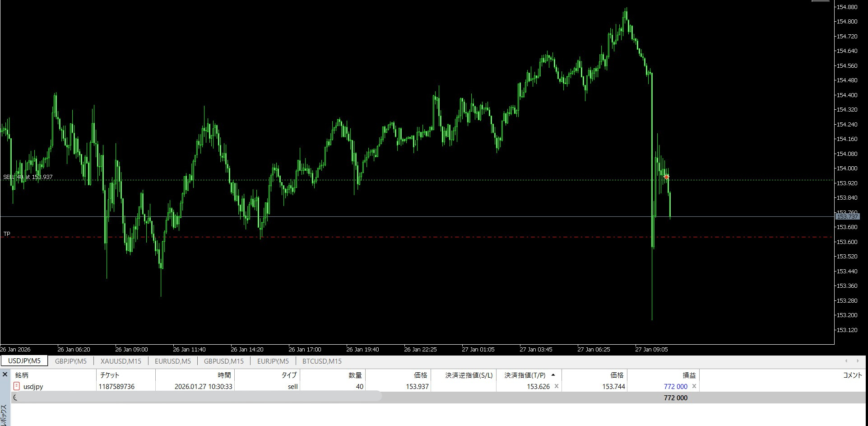Sort by T/P column ascending arrow

(553, 375)
